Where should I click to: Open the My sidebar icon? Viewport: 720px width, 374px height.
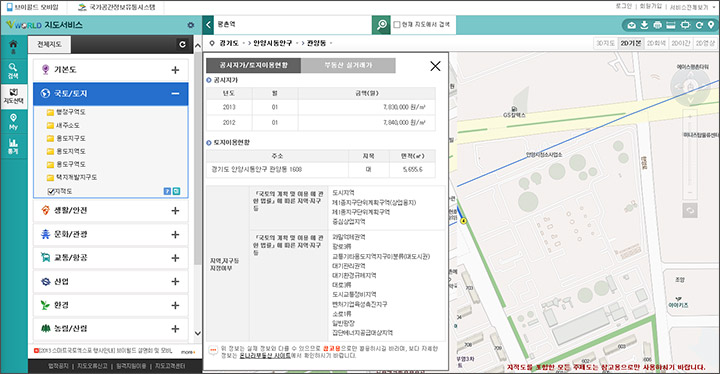point(13,121)
